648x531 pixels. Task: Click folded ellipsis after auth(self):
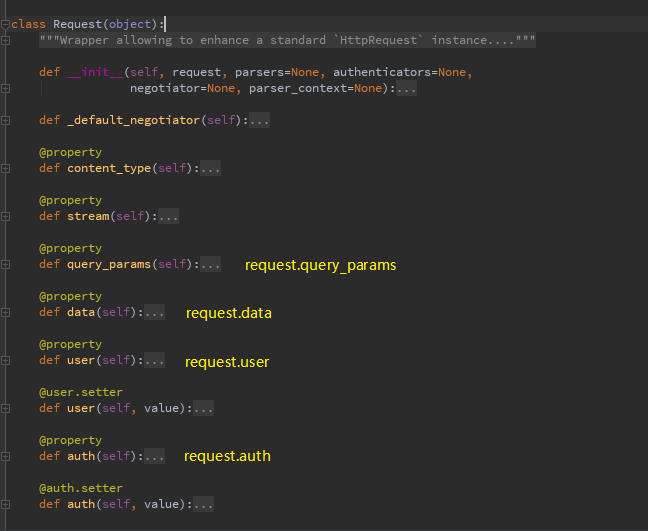[155, 456]
